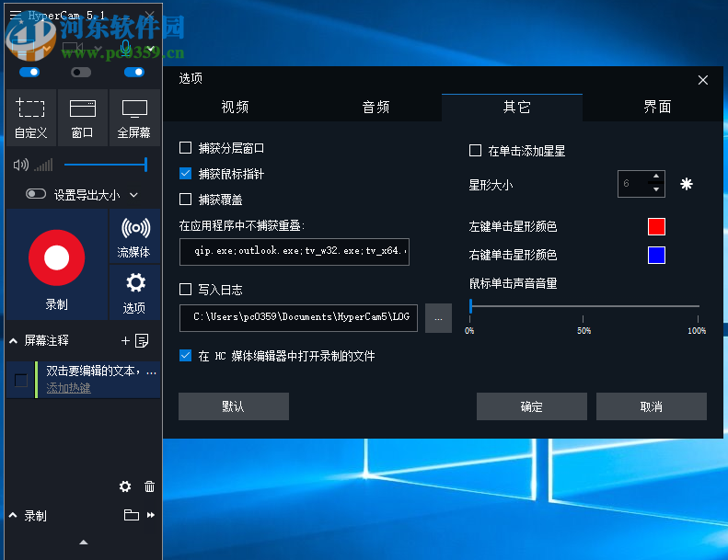Open the red 左键单击星形颜色 swatch
Screen dimensions: 728x560
coord(656,227)
